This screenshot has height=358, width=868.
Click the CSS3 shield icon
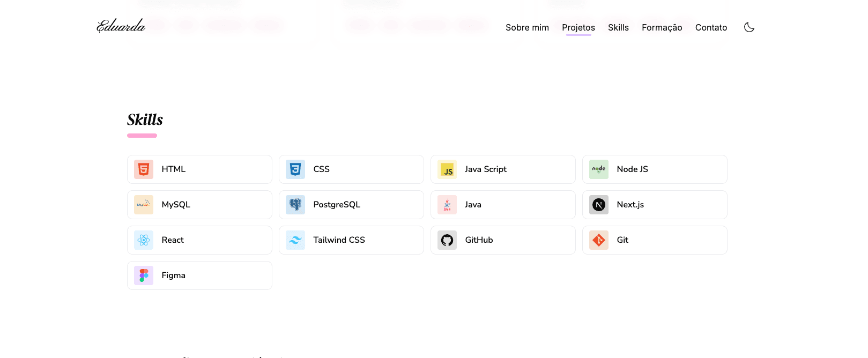click(295, 169)
